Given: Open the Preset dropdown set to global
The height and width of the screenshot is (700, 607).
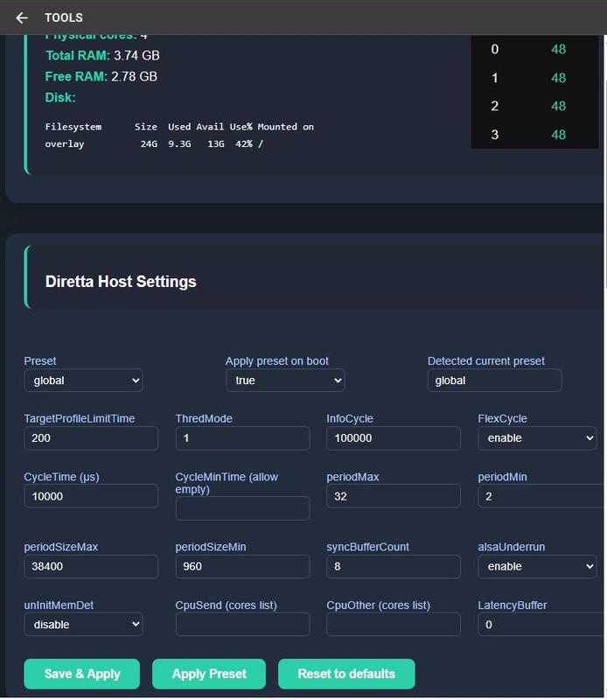Looking at the screenshot, I should coord(83,381).
